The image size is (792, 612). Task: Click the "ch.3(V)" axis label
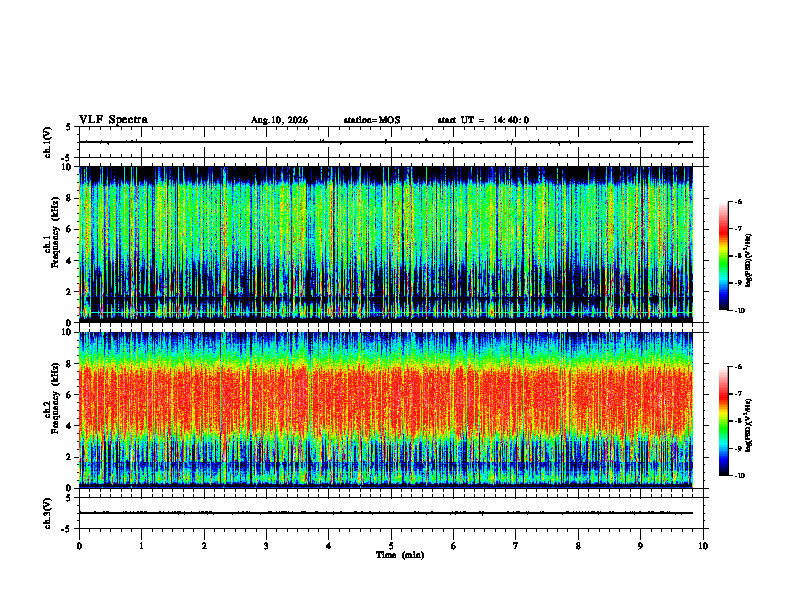tap(48, 513)
